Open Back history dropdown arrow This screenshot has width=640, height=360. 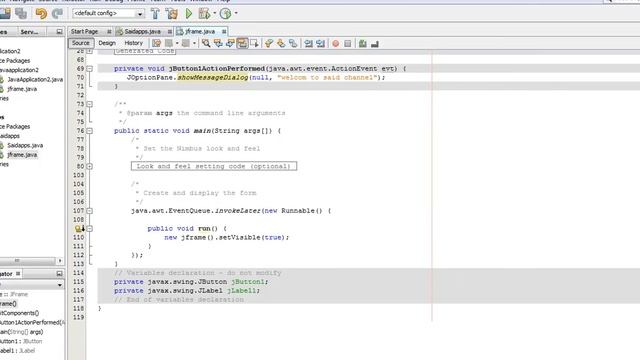tap(177, 43)
